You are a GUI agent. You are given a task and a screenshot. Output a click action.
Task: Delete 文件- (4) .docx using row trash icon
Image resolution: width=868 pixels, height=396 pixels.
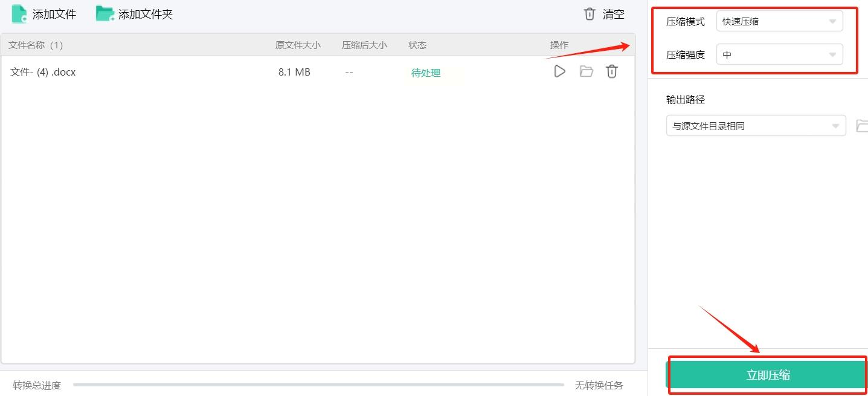click(612, 71)
